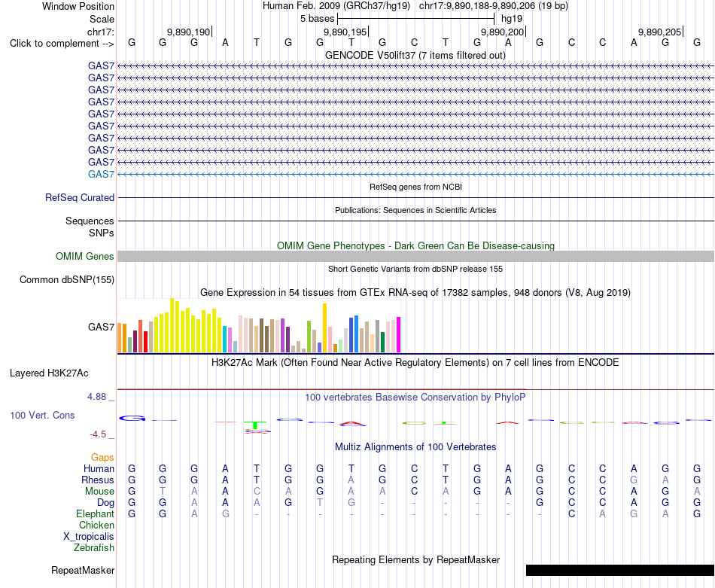Click the cyan bar in GTEx expression chart
This screenshot has height=588, width=715.
click(225, 339)
